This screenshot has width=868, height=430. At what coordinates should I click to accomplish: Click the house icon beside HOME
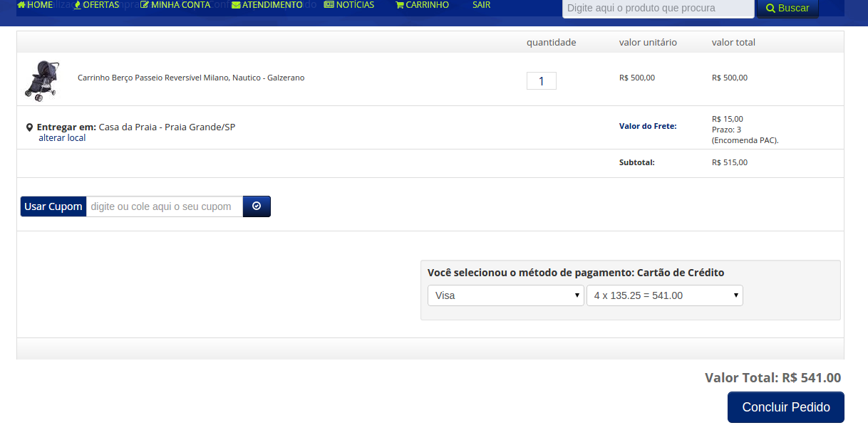(21, 4)
